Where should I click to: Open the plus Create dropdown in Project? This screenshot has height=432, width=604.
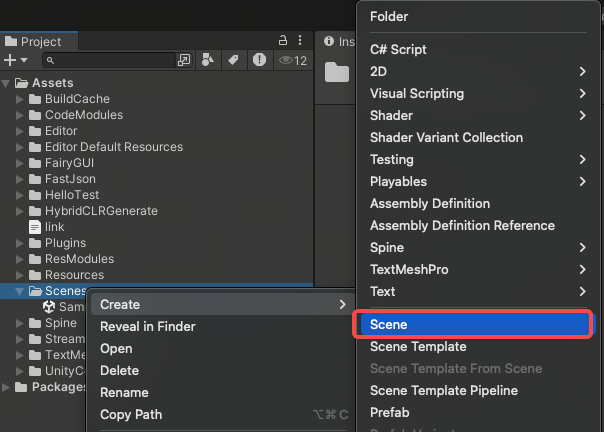tap(14, 60)
